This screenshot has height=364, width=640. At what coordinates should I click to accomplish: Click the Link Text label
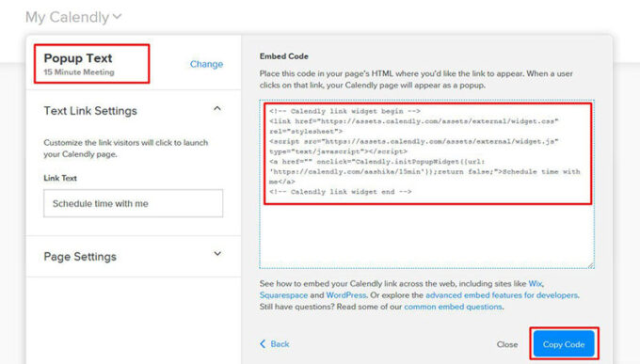point(60,178)
